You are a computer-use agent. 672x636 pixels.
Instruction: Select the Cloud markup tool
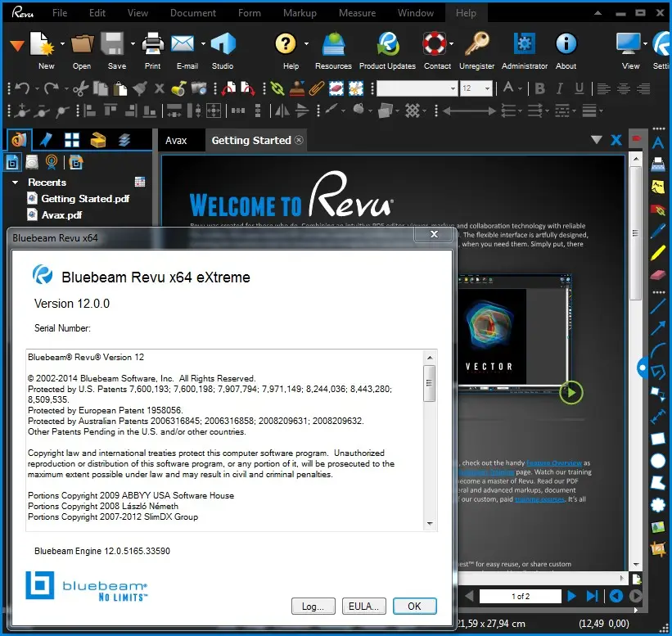tap(658, 505)
